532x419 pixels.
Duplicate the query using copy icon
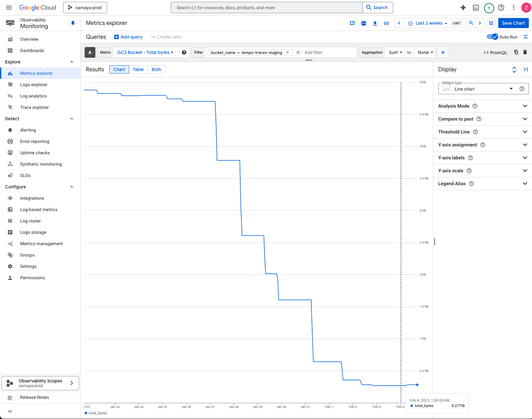coord(516,52)
